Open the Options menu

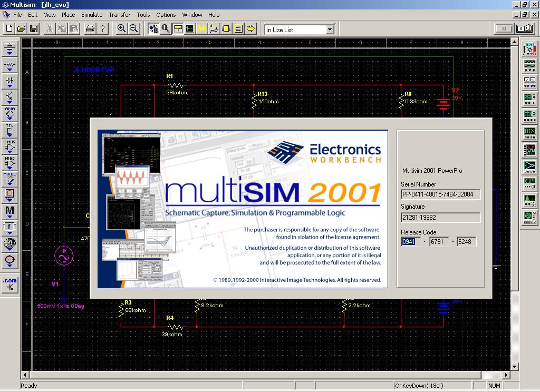[166, 15]
